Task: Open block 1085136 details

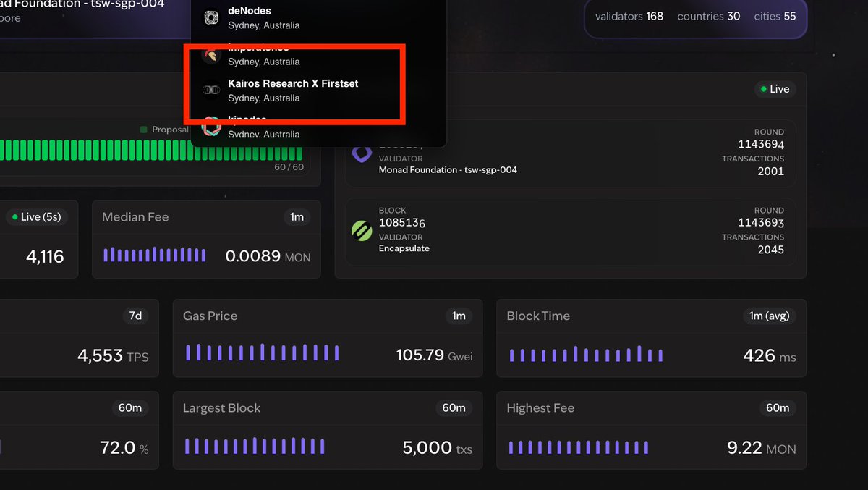Action: (x=402, y=223)
